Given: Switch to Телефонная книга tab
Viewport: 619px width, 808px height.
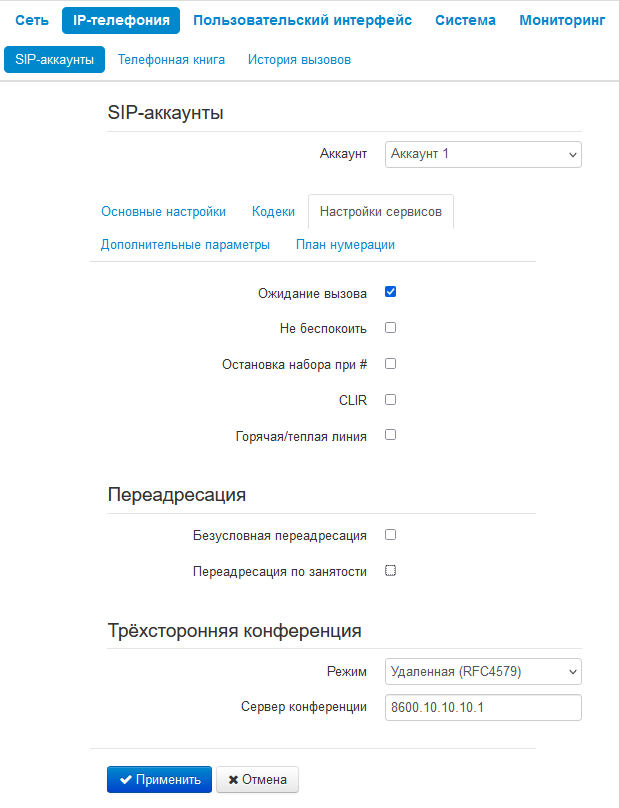Looking at the screenshot, I should [x=171, y=60].
